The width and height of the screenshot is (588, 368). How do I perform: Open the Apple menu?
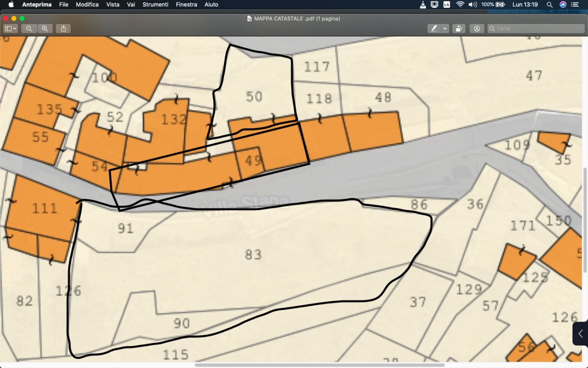[x=11, y=5]
